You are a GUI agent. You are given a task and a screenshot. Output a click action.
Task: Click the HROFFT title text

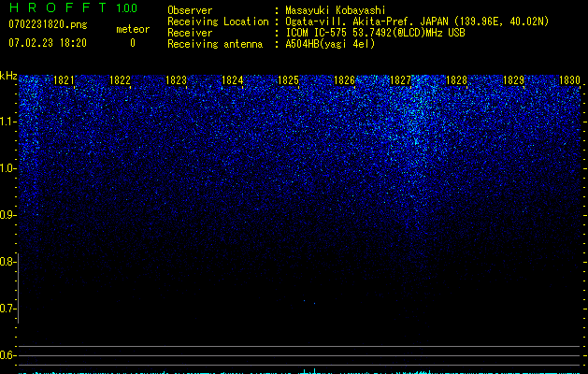[x=58, y=7]
